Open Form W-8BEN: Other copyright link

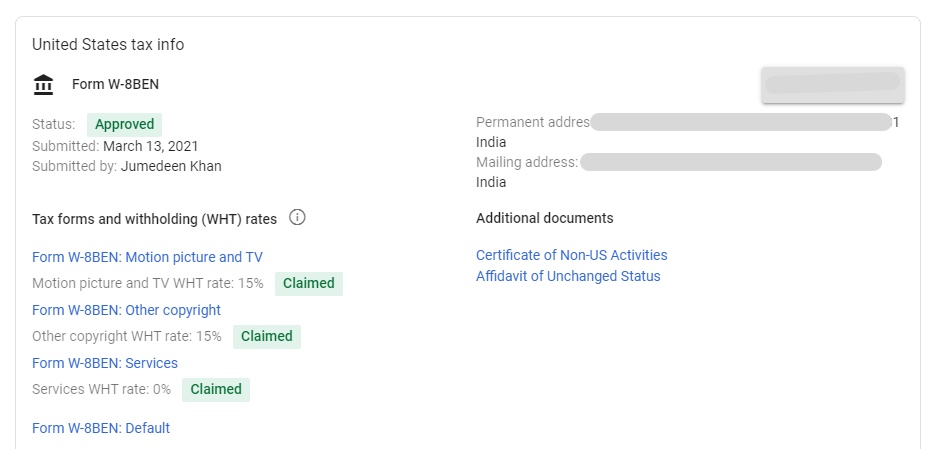pos(127,310)
